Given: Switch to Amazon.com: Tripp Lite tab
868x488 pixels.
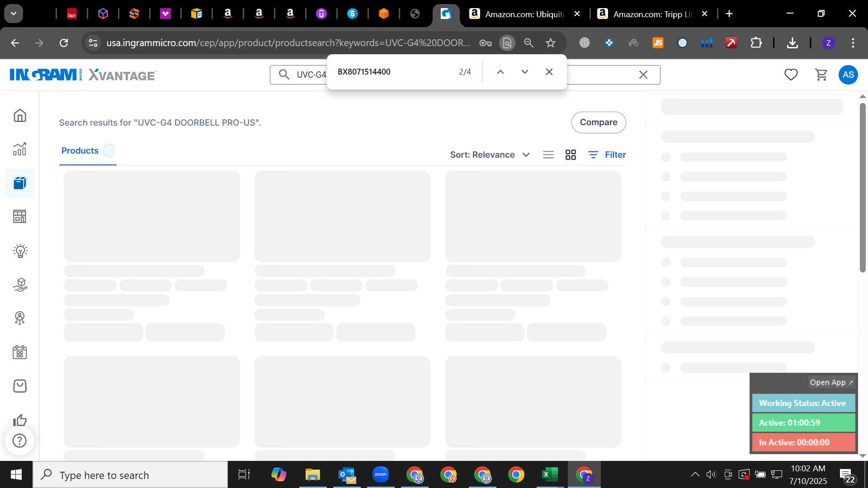Looking at the screenshot, I should tap(652, 14).
